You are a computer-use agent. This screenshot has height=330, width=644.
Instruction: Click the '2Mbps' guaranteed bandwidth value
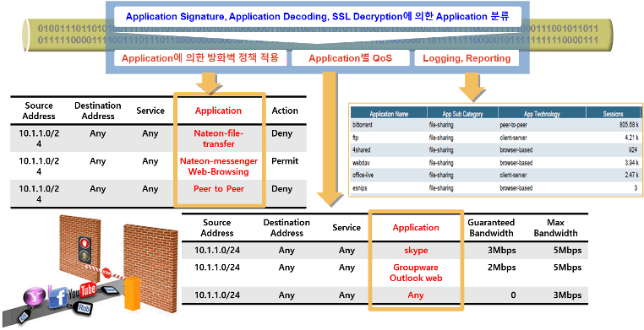click(x=501, y=268)
